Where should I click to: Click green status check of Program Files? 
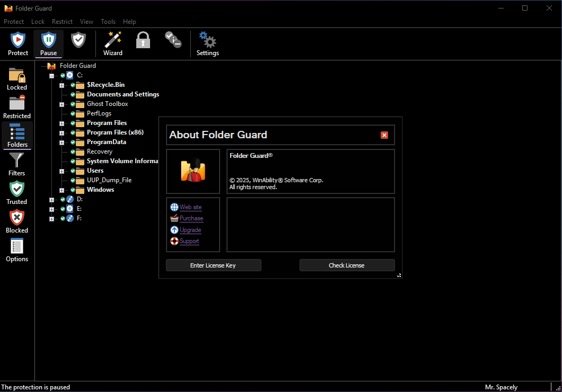pyautogui.click(x=73, y=123)
